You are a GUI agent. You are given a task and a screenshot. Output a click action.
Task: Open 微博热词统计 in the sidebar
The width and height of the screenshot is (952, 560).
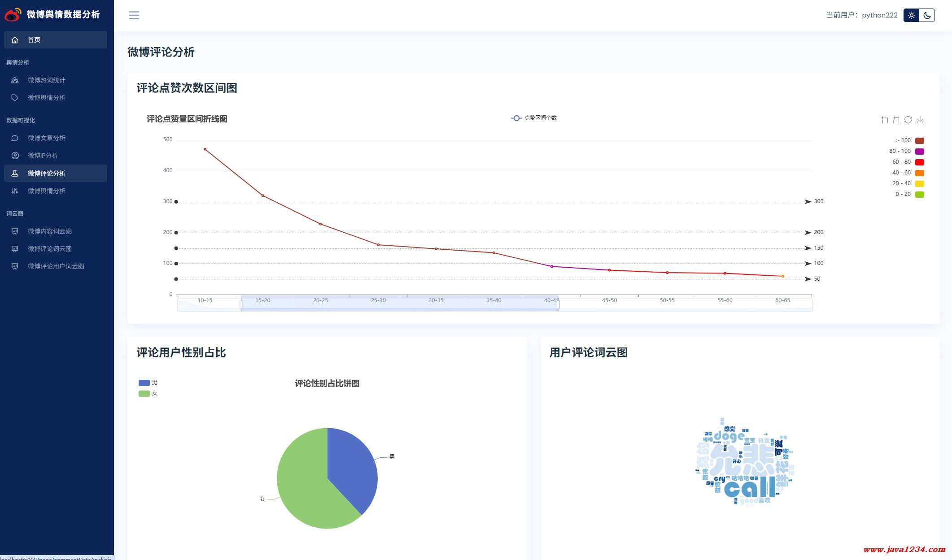point(46,80)
